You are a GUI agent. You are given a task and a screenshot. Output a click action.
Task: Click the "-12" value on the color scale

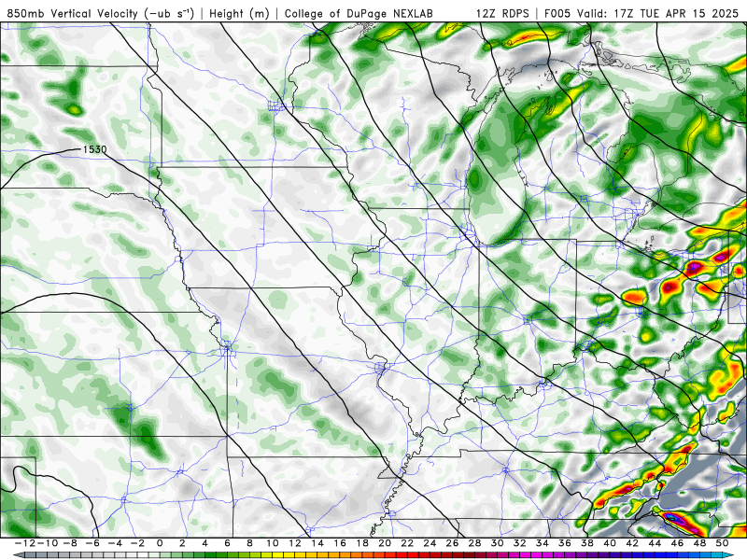pyautogui.click(x=25, y=543)
